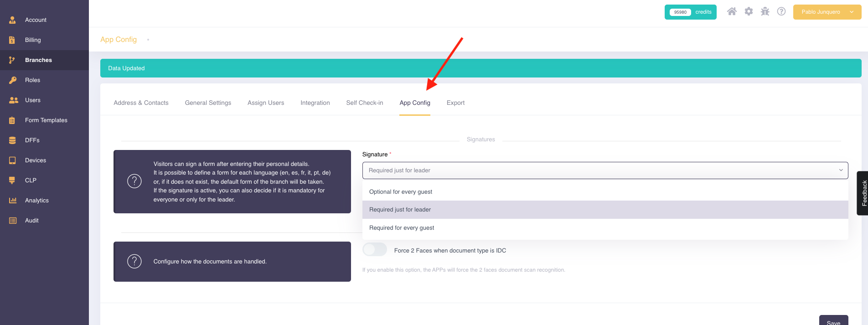868x325 pixels.
Task: Pick Required for every guest option
Action: point(605,228)
